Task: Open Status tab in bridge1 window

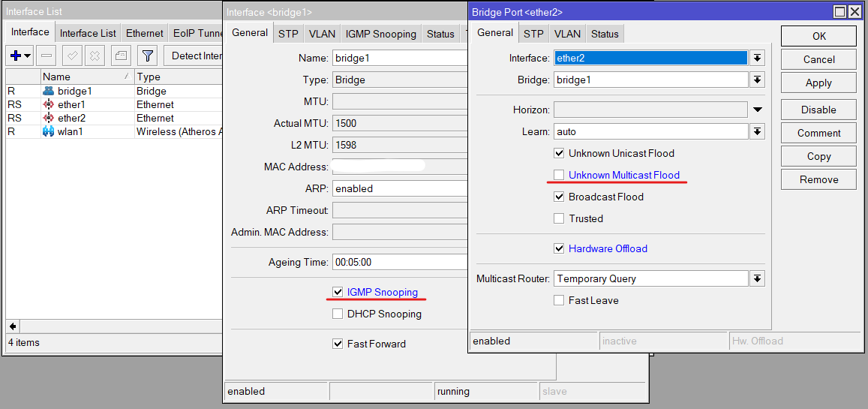Action: (440, 35)
